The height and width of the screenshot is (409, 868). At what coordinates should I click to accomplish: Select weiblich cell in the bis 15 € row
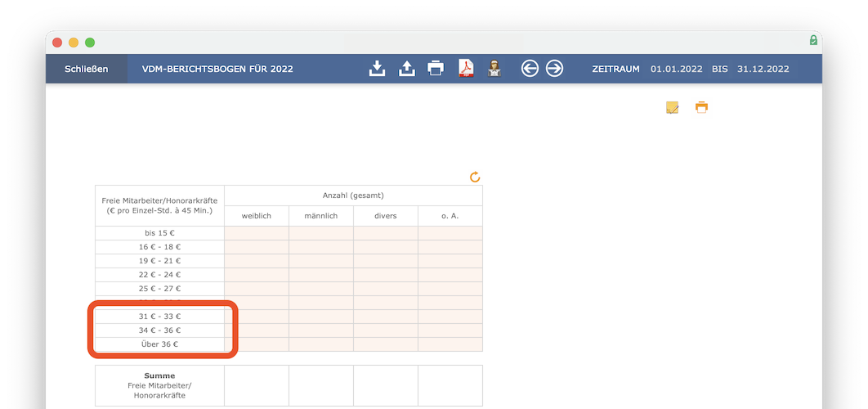pos(257,233)
